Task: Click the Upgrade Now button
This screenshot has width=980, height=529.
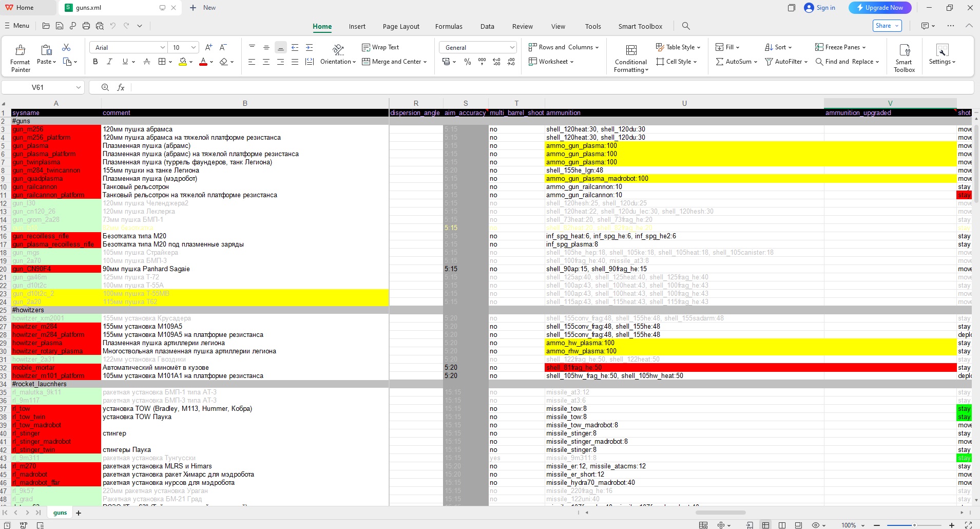Action: click(880, 7)
